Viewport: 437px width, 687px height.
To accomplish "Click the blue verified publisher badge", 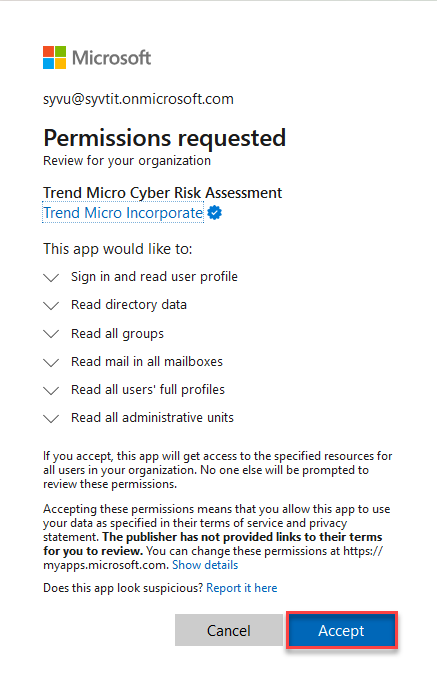I will tap(215, 213).
